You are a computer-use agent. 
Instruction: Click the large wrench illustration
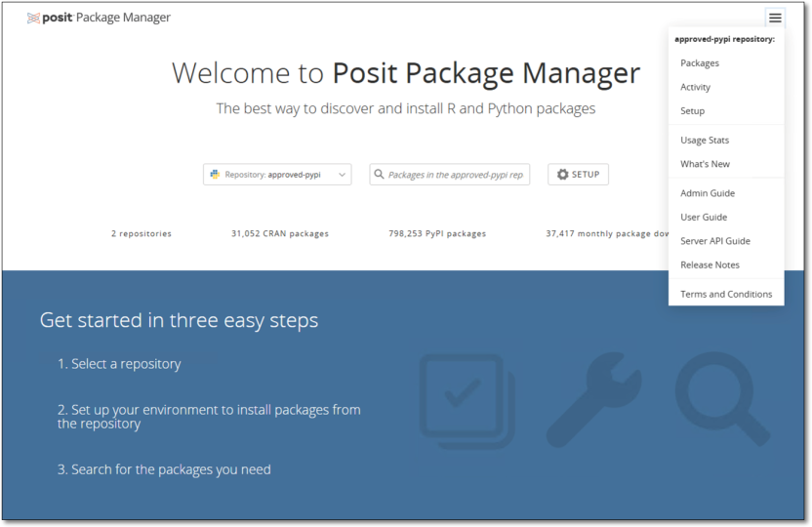(x=594, y=399)
